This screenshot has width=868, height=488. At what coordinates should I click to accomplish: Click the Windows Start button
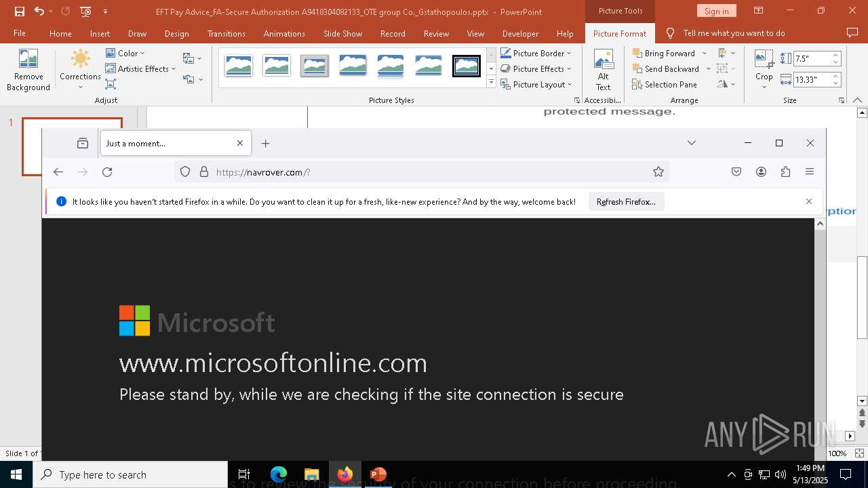click(x=16, y=474)
